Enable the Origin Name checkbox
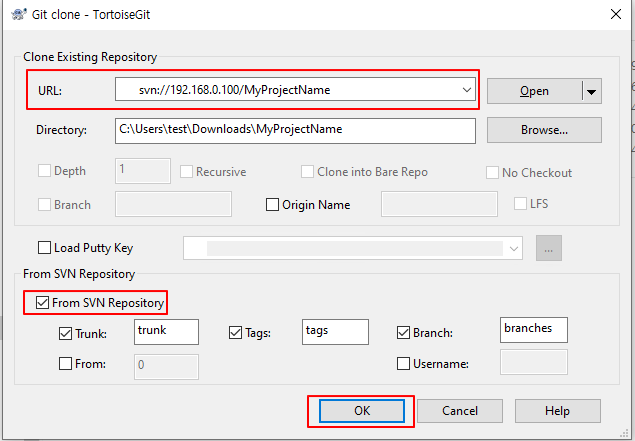The height and width of the screenshot is (441, 635). click(272, 205)
